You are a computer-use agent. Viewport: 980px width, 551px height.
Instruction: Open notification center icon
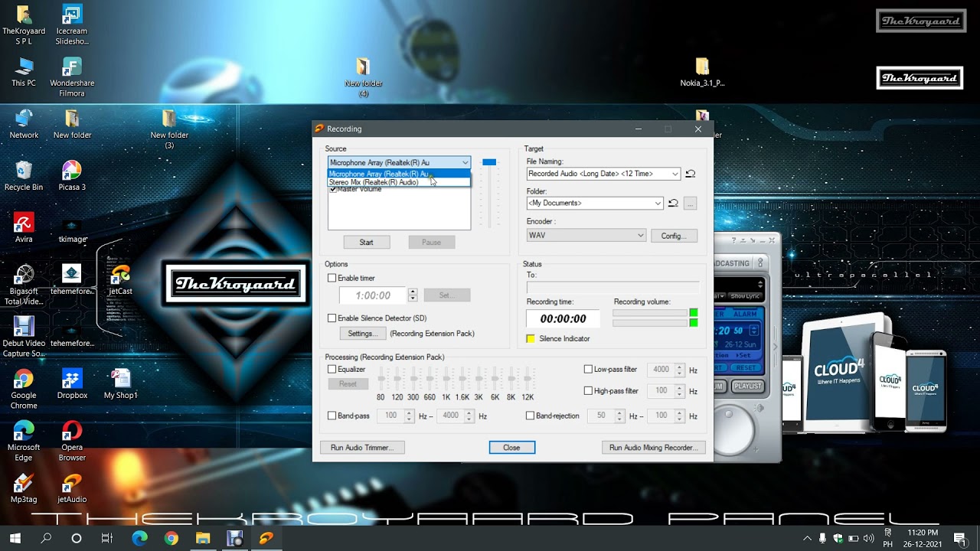960,538
